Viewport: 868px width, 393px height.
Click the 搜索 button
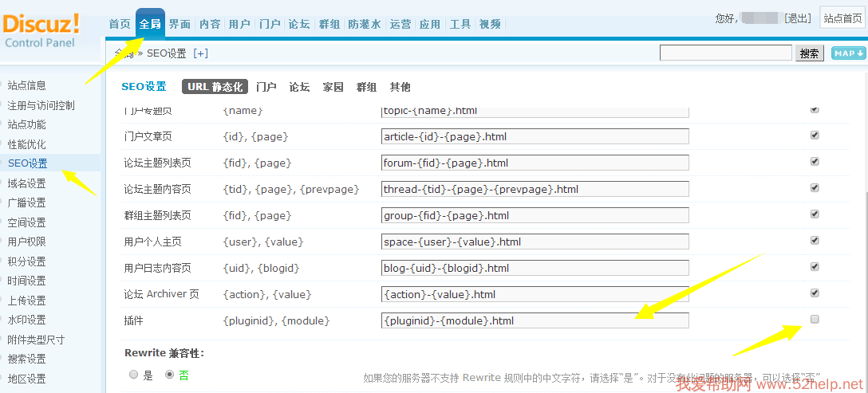point(809,53)
